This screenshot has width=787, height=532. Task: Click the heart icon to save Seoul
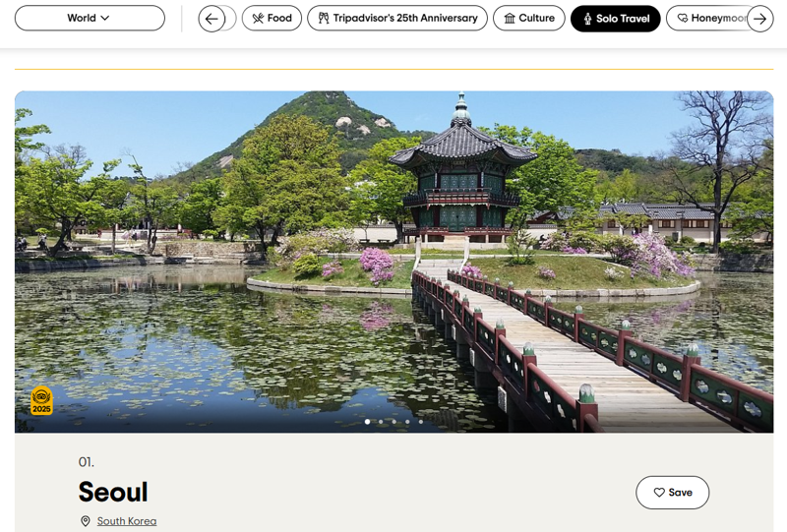click(659, 493)
